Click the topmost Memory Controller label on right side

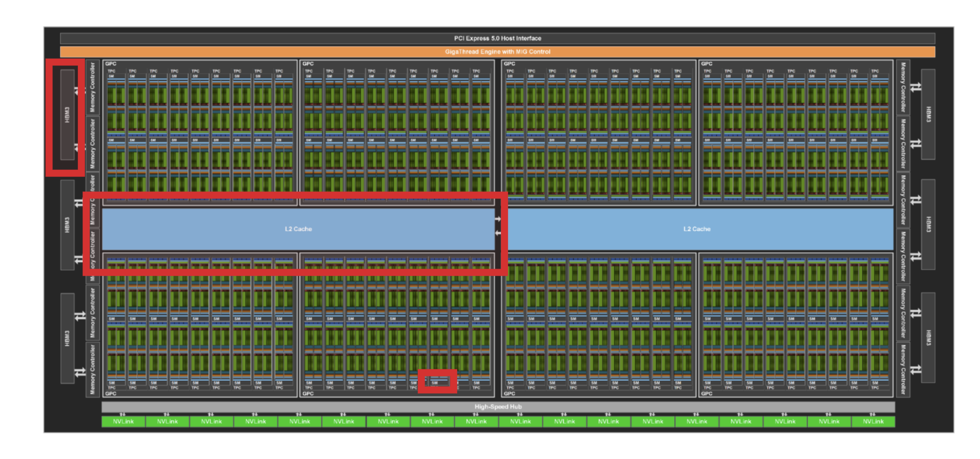point(903,87)
